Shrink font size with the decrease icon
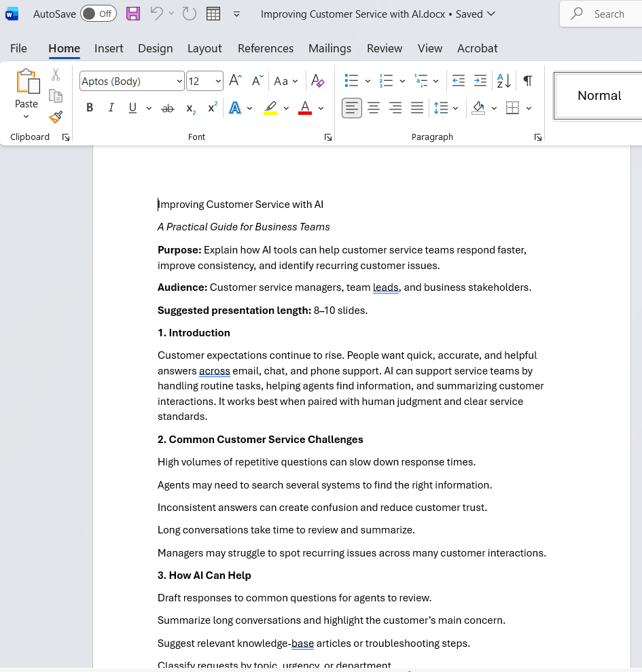The image size is (642, 672). (x=257, y=81)
